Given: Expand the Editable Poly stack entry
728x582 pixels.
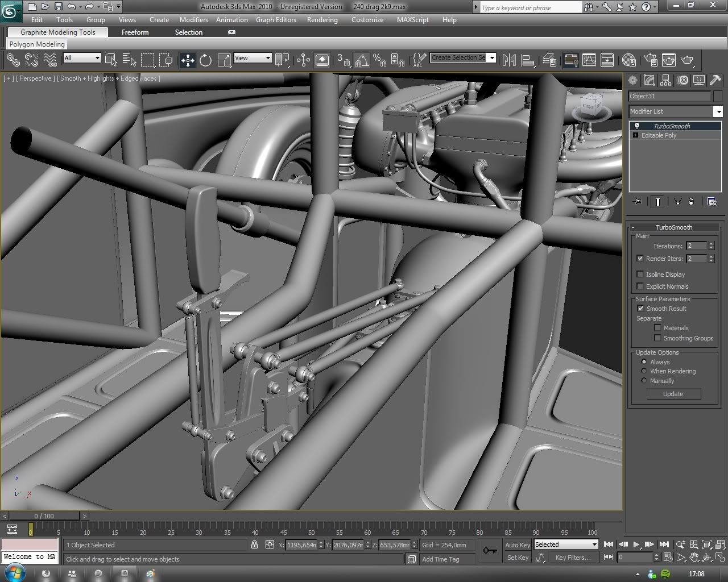Looking at the screenshot, I should pos(635,135).
